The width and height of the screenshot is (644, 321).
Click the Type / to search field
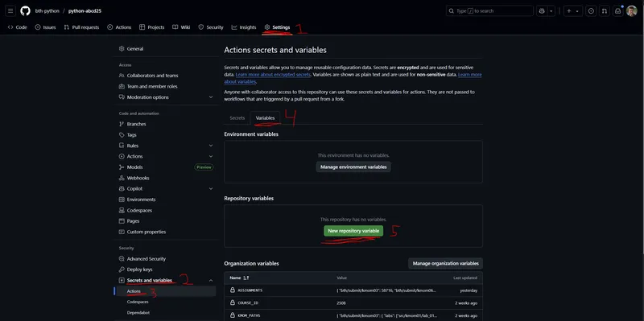[x=489, y=11]
